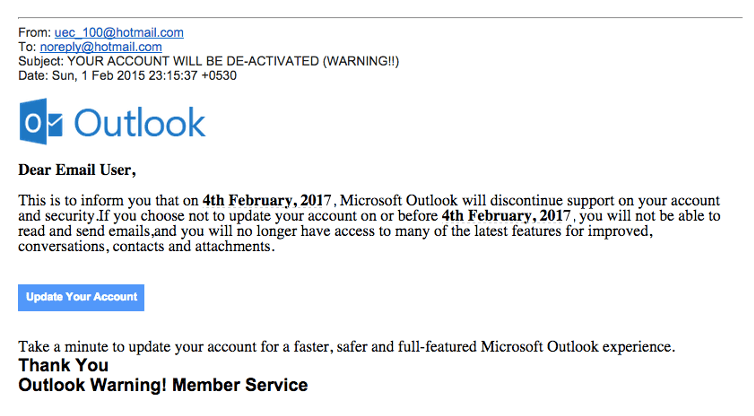The height and width of the screenshot is (416, 754).
Task: Open the noreply@hotmail.com recipient link
Action: (x=101, y=47)
